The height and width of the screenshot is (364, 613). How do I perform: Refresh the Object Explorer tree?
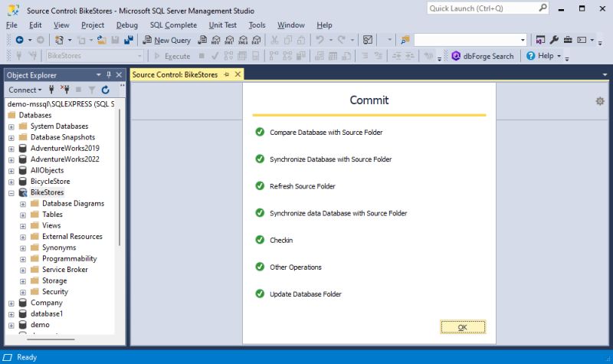[x=106, y=90]
